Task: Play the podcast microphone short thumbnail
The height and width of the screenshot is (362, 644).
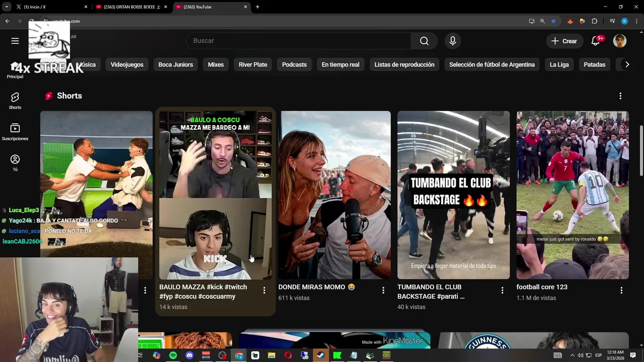Action: pyautogui.click(x=335, y=195)
